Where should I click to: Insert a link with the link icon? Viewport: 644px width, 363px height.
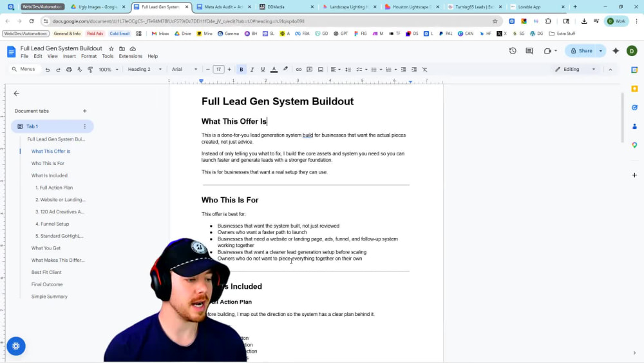[299, 70]
